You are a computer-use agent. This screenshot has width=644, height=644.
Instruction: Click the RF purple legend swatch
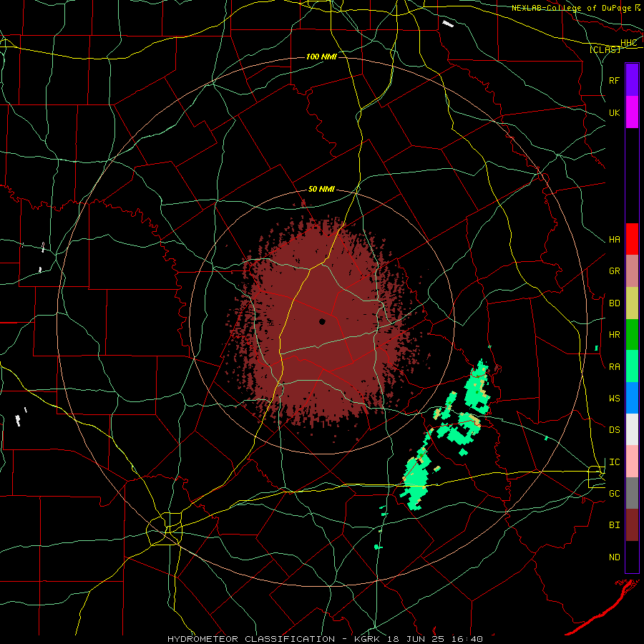632,80
